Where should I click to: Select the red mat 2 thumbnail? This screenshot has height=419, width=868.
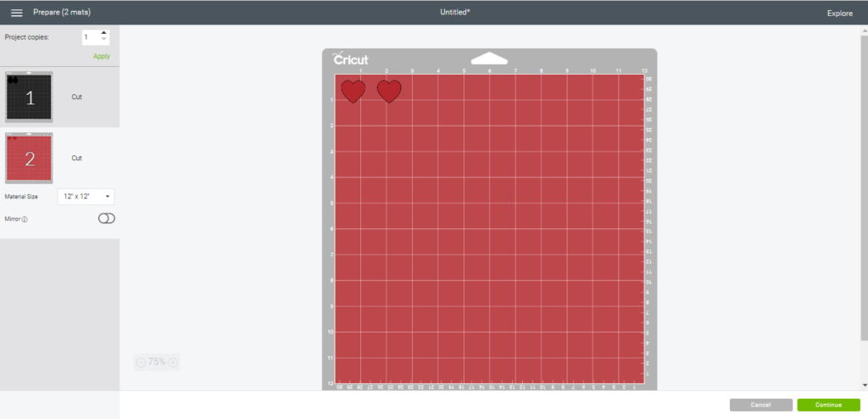point(30,158)
